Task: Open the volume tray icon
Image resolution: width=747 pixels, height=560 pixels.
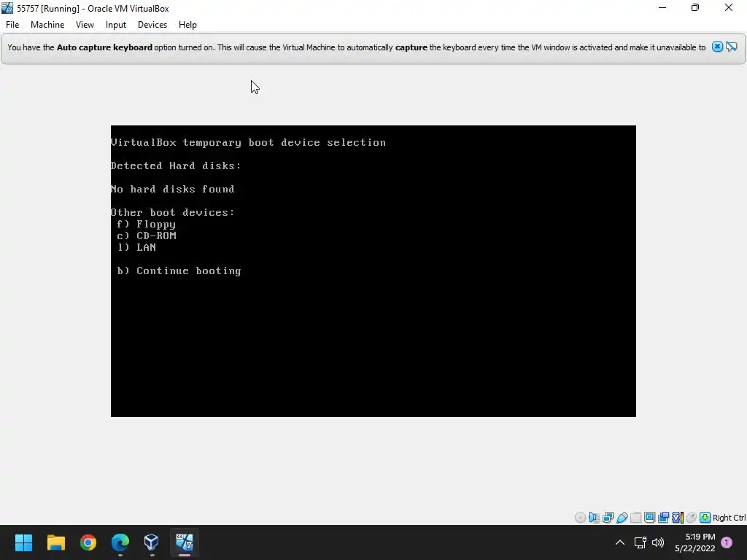Action: [658, 542]
